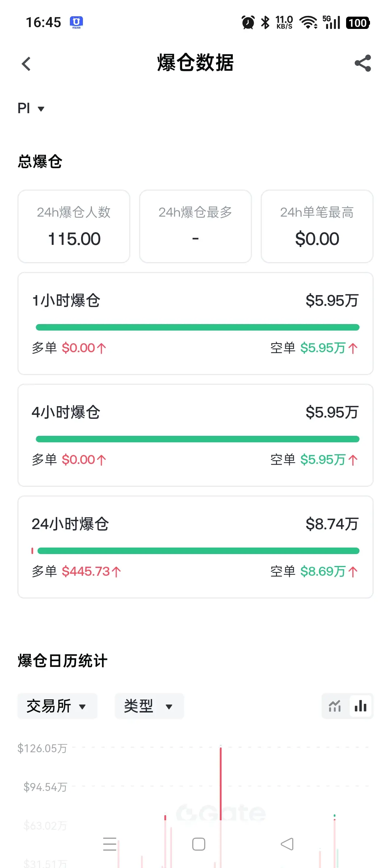Tap the 1小时爆仓 progress bar
The width and height of the screenshot is (391, 868).
tap(198, 327)
